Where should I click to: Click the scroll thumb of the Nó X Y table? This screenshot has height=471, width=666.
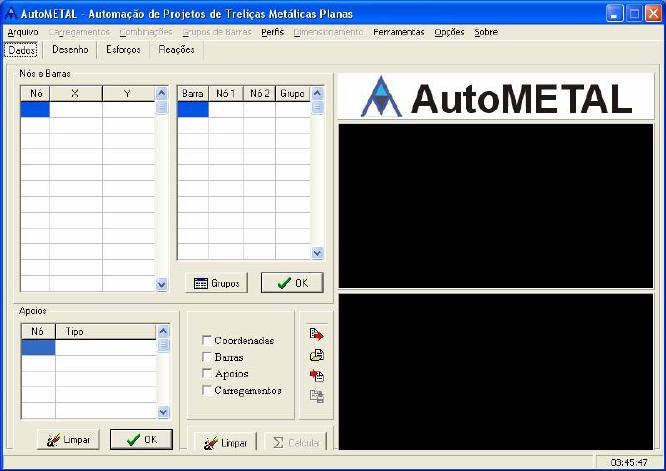pos(161,107)
